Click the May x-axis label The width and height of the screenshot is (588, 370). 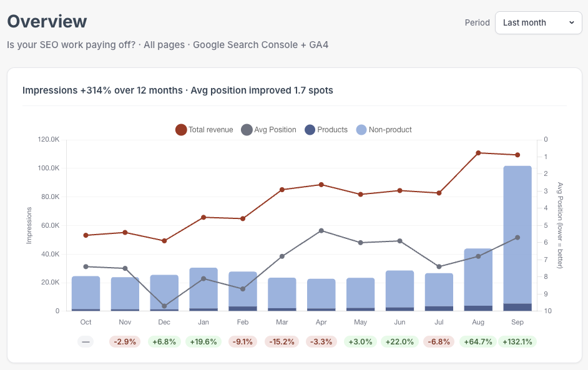[360, 322]
